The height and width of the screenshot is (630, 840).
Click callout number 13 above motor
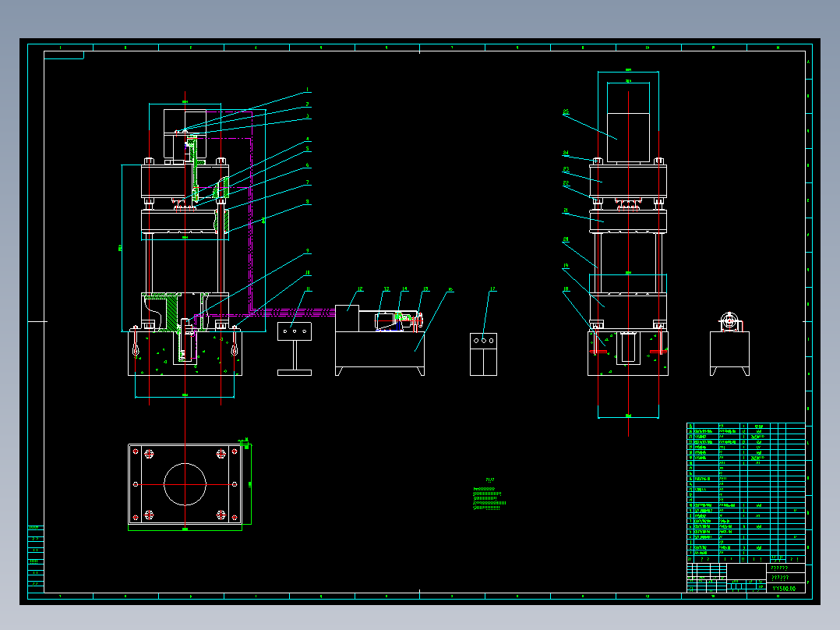[x=386, y=289]
